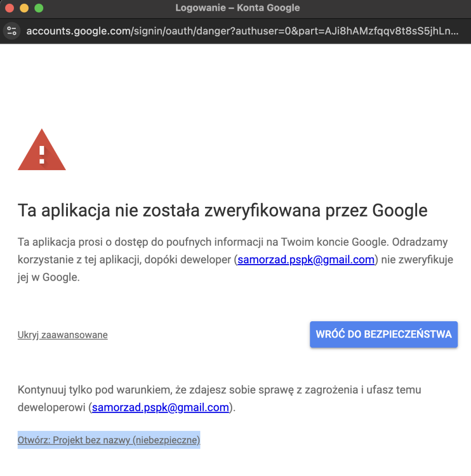Viewport: 471px width, 476px height.
Task: Close the Google sign-in window
Action: click(10, 8)
